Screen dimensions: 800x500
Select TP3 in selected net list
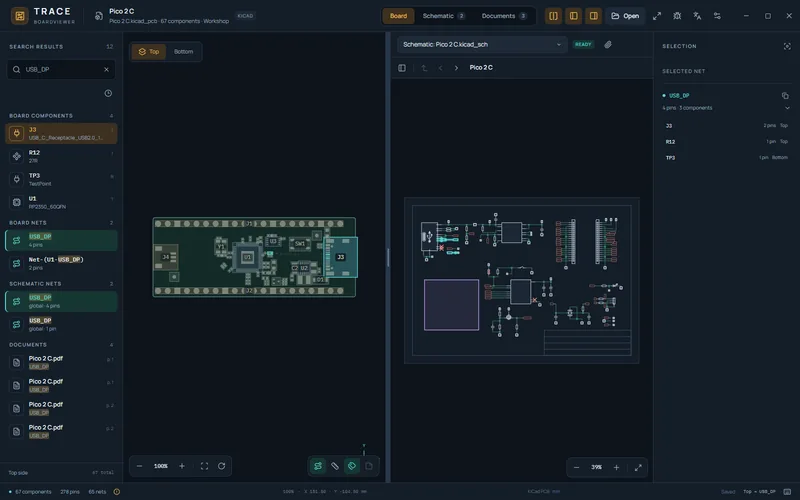tap(727, 158)
